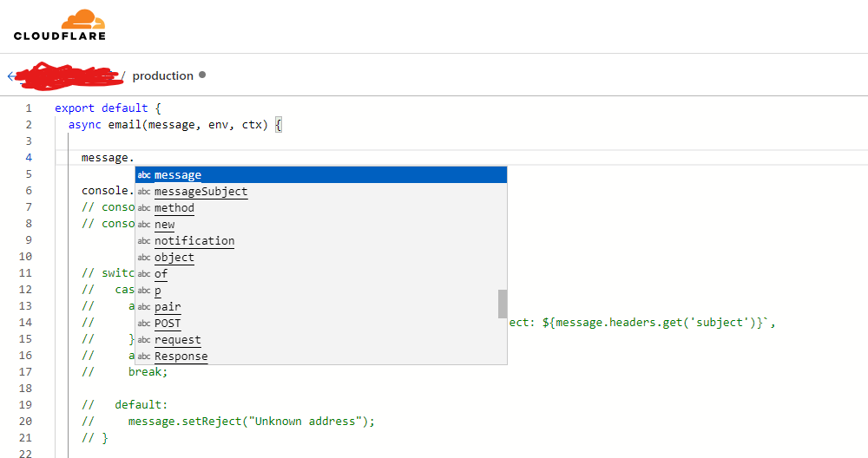Click the 'break;' comment line
Image resolution: width=868 pixels, height=458 pixels.
[124, 372]
